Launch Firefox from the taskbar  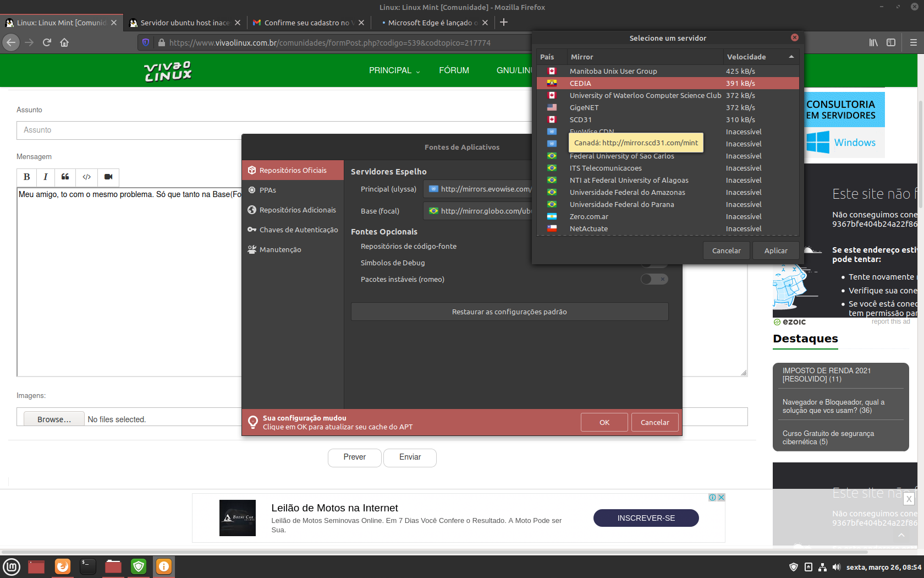(63, 566)
